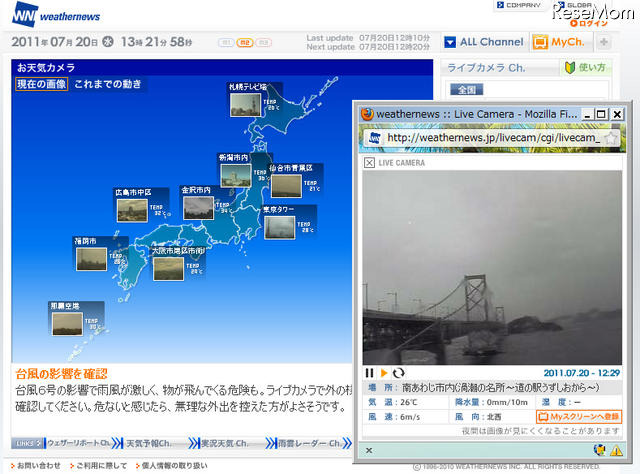The width and height of the screenshot is (640, 474).
Task: Pause the live camera playback
Action: click(x=369, y=373)
